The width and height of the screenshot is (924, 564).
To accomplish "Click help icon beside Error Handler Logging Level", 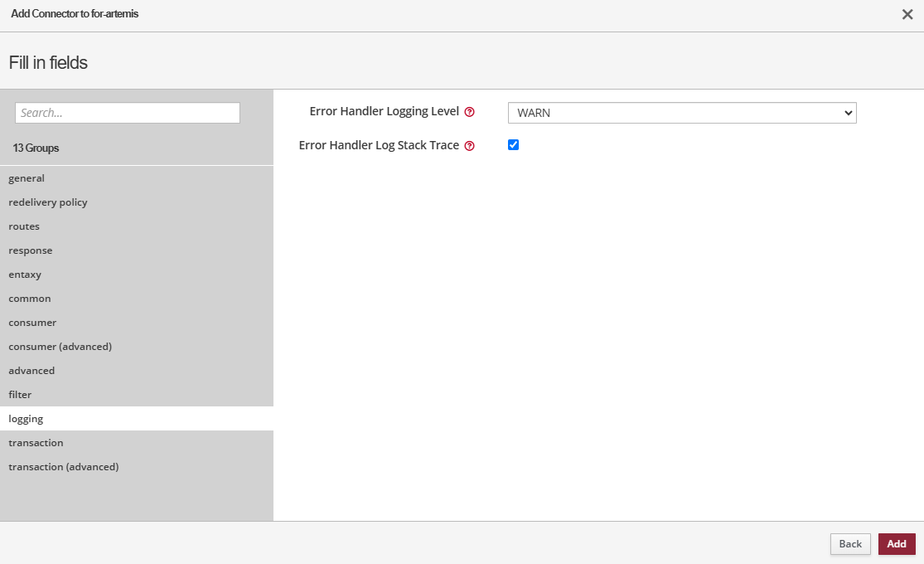I will [470, 112].
